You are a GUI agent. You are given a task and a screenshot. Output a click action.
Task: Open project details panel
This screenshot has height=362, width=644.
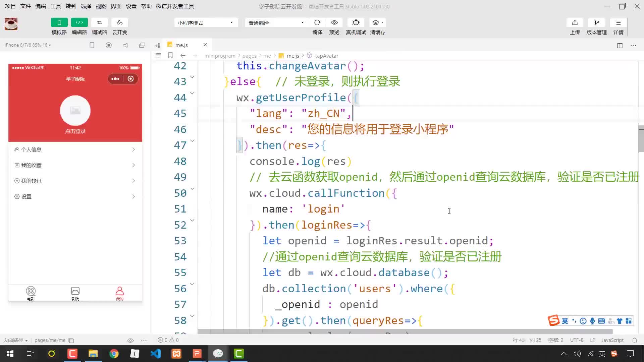pyautogui.click(x=618, y=22)
